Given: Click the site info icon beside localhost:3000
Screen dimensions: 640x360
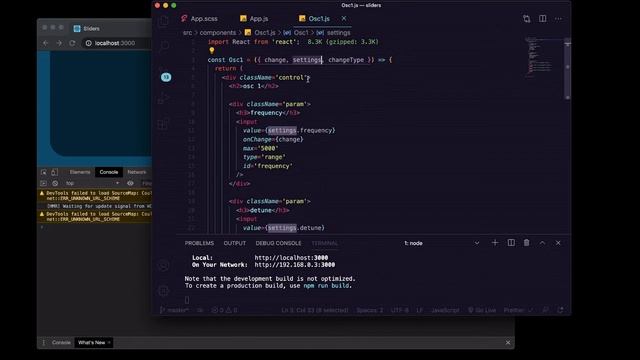Looking at the screenshot, I should (x=89, y=43).
